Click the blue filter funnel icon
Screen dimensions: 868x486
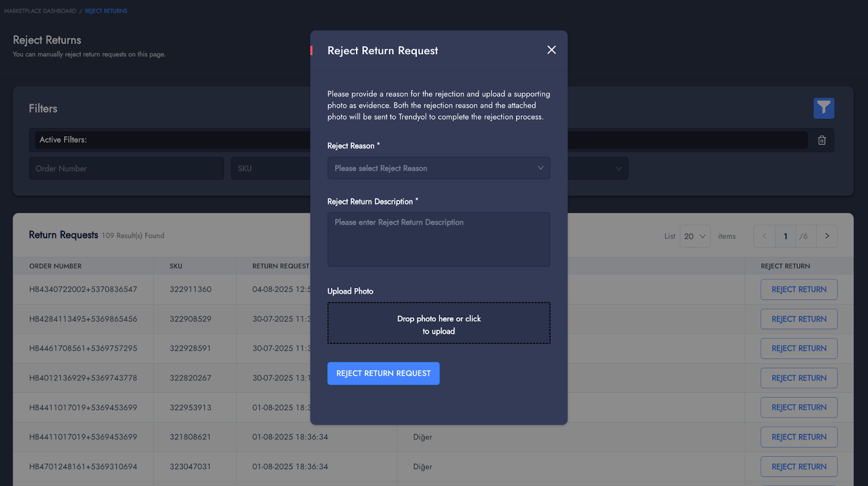pos(824,108)
